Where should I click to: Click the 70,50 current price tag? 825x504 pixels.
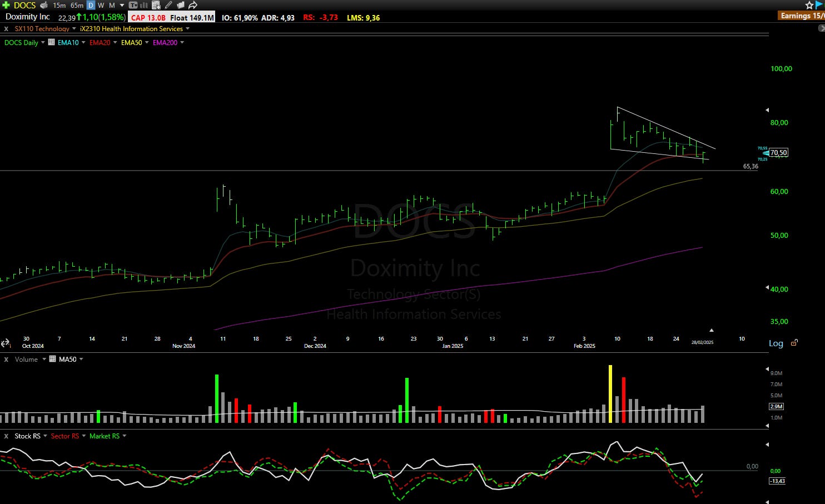tap(778, 153)
